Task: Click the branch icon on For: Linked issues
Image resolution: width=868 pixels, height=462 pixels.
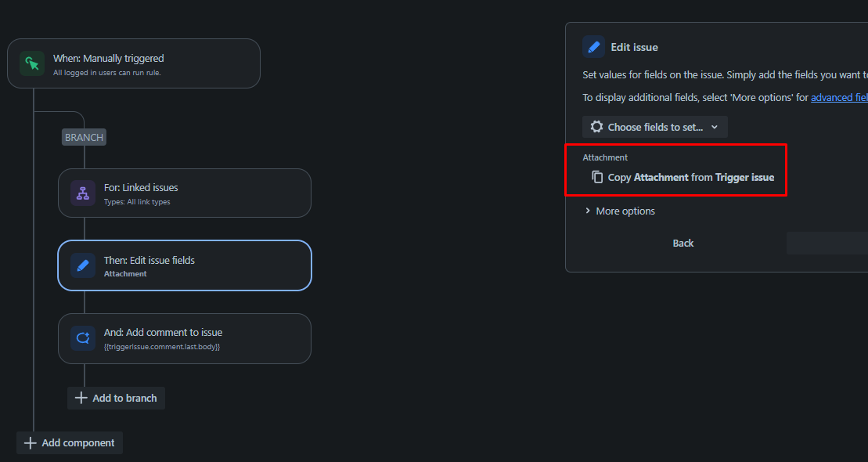Action: click(82, 193)
